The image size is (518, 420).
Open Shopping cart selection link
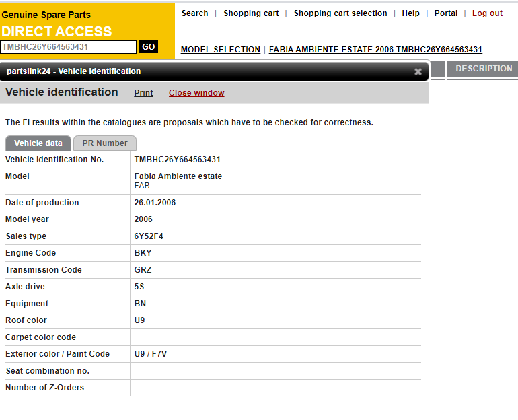340,13
